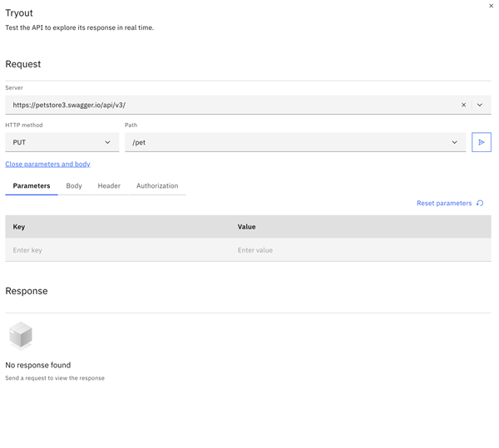The image size is (499, 448).
Task: Select the Parameters tab
Action: (x=32, y=186)
